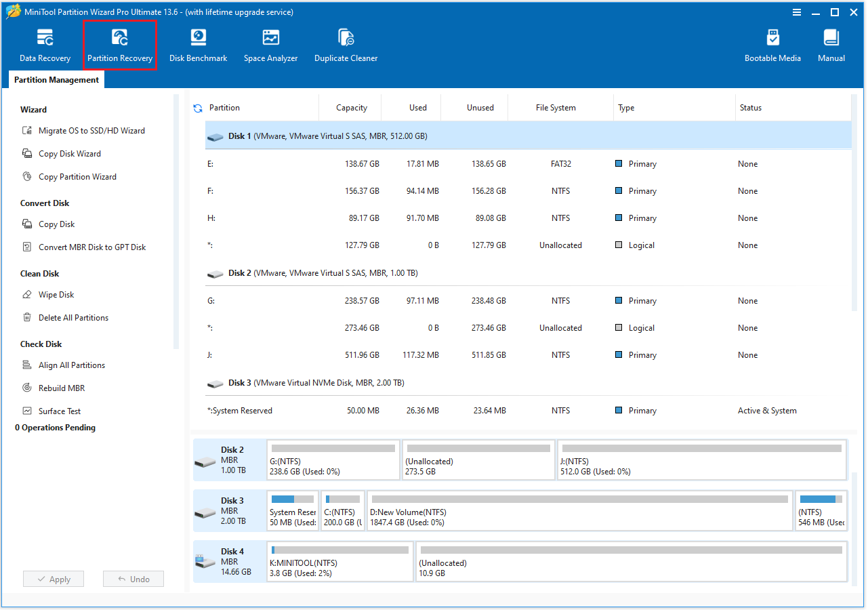Launch Partition Recovery
The height and width of the screenshot is (612, 868).
click(x=119, y=44)
